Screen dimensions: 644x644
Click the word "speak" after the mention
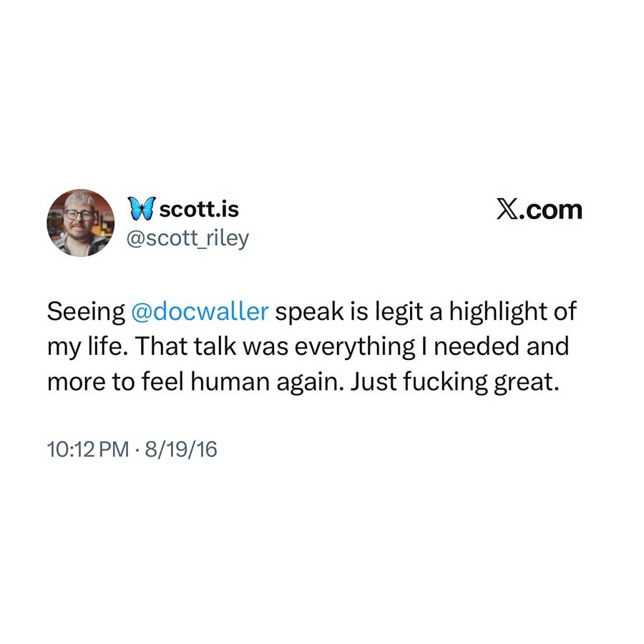point(309,312)
